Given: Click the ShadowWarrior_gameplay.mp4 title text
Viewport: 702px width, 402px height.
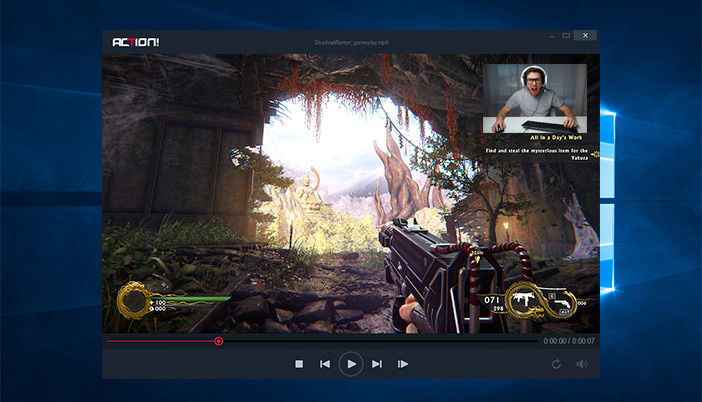Looking at the screenshot, I should tap(351, 43).
